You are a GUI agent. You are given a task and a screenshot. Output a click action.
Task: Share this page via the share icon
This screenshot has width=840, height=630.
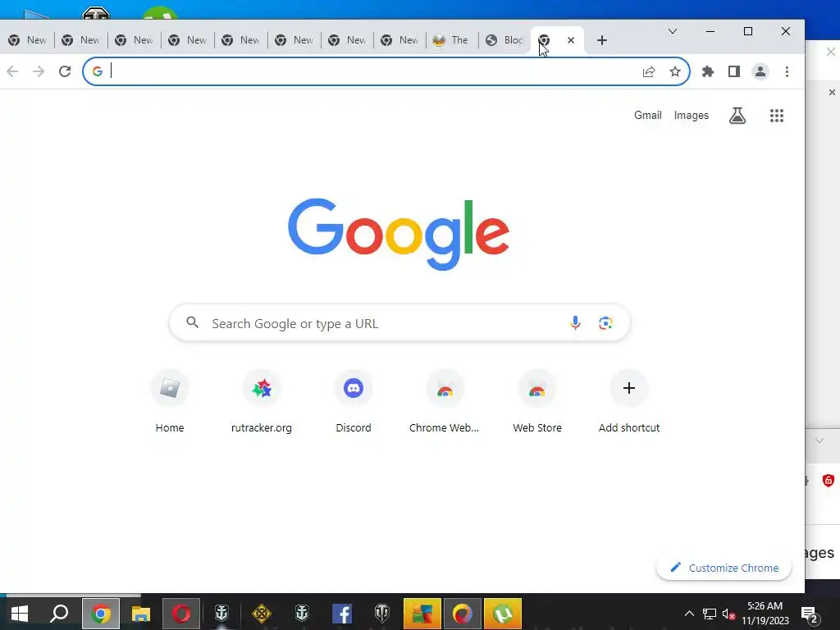pyautogui.click(x=649, y=71)
